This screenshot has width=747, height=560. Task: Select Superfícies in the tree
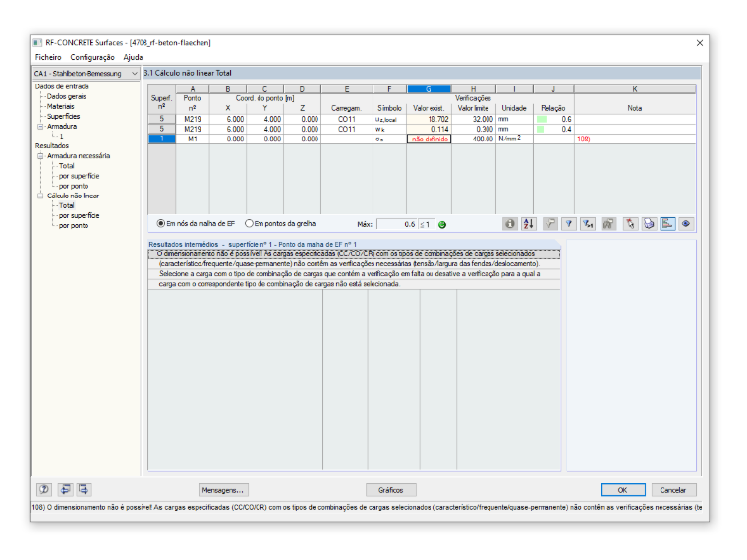click(63, 117)
